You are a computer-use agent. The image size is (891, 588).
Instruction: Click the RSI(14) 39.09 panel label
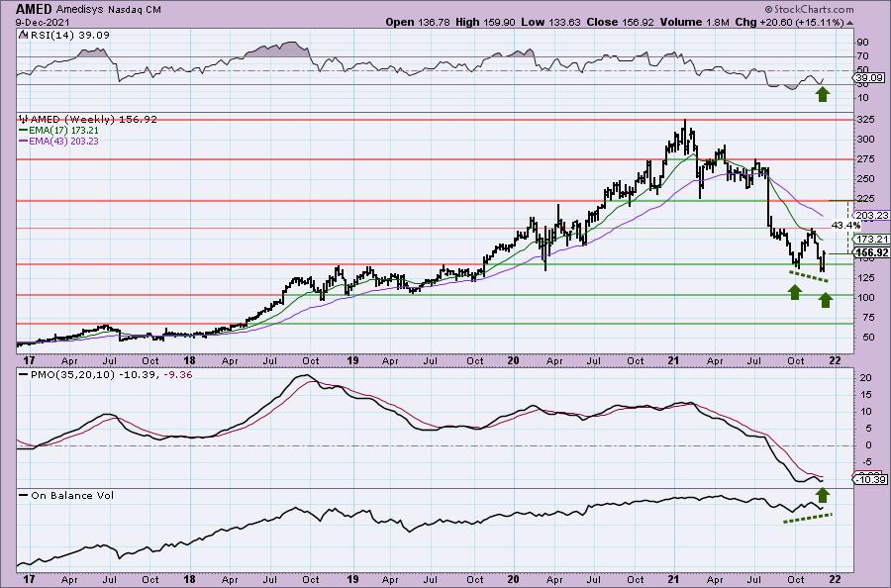(x=69, y=35)
